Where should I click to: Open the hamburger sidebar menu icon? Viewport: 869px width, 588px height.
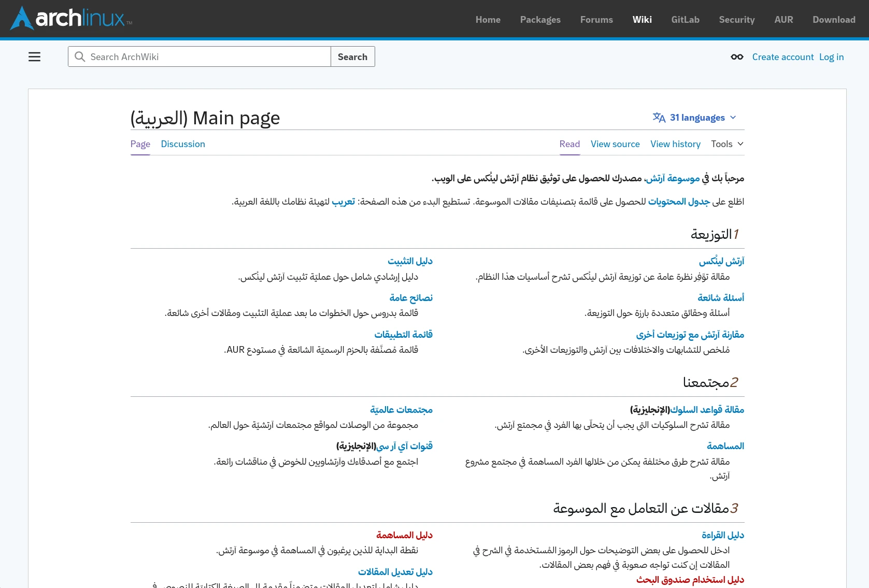[34, 57]
